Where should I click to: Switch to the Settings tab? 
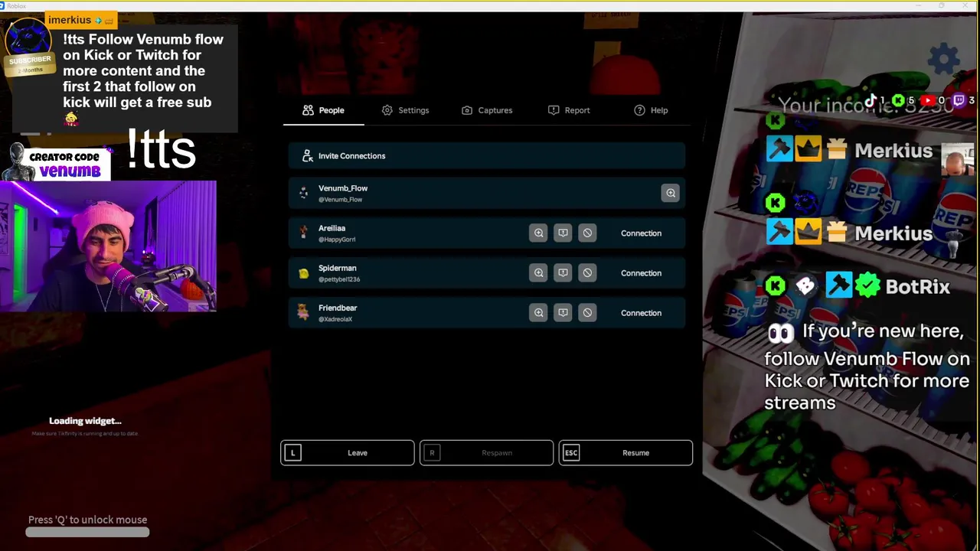tap(405, 110)
